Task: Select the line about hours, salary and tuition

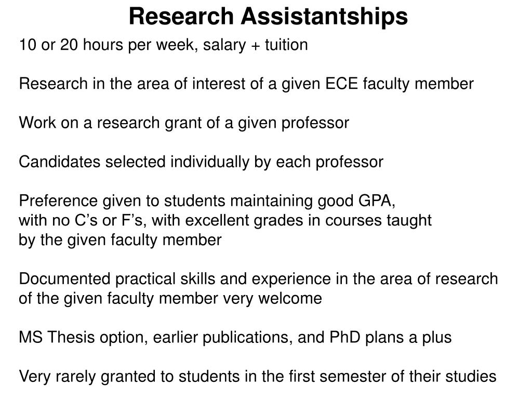Action: [164, 45]
